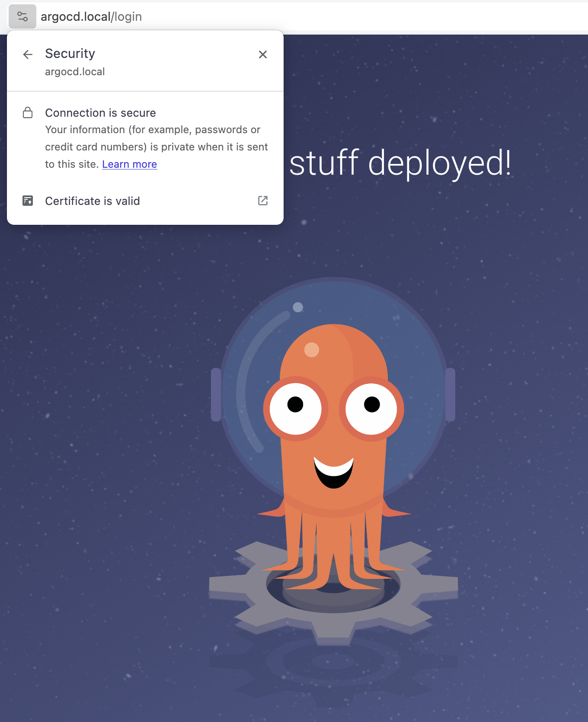This screenshot has width=588, height=722.
Task: Go back using the Security panel arrow
Action: click(x=28, y=54)
